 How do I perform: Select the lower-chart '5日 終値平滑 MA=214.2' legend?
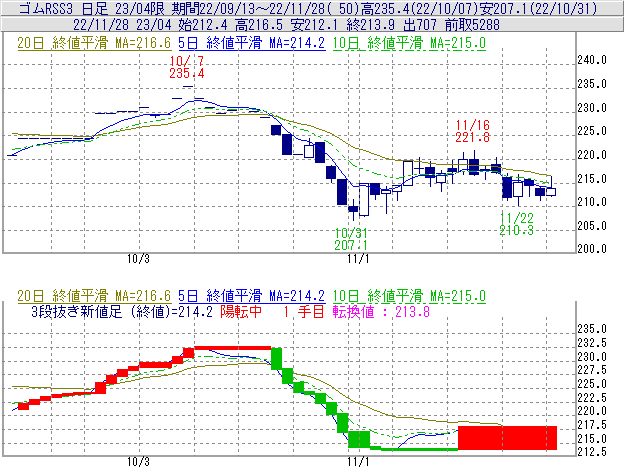coord(252,296)
